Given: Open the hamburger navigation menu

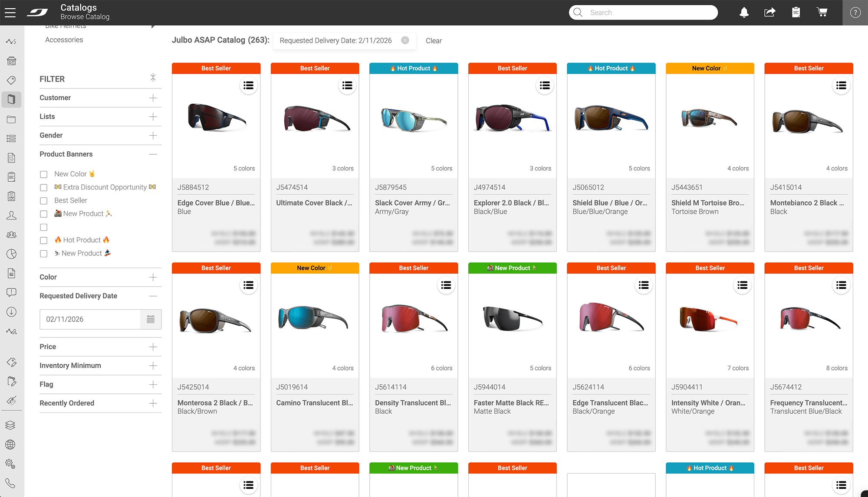Looking at the screenshot, I should 10,12.
